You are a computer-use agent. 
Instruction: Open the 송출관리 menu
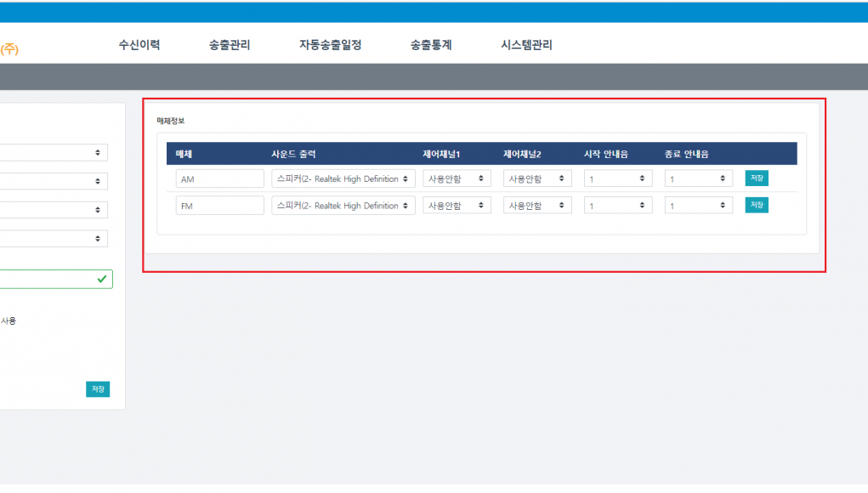(230, 45)
